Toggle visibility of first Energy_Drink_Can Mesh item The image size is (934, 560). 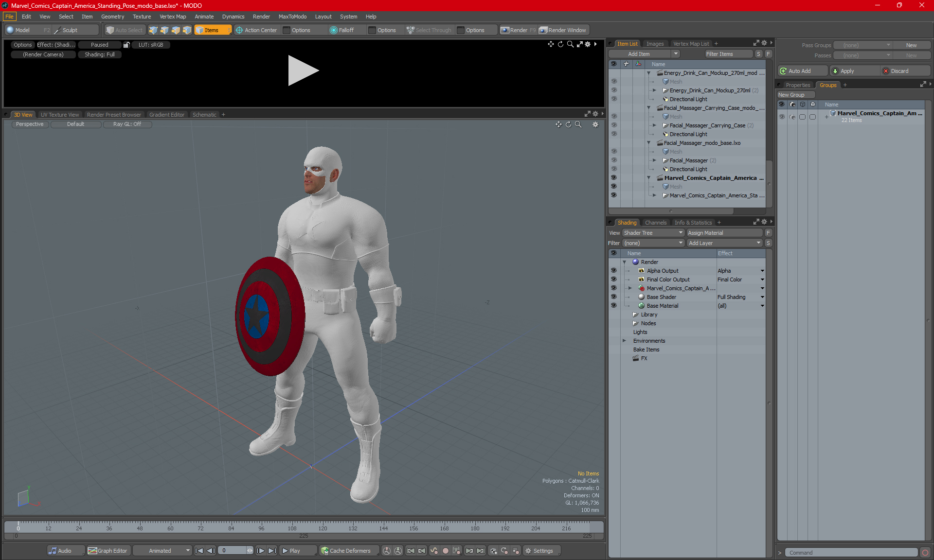613,81
